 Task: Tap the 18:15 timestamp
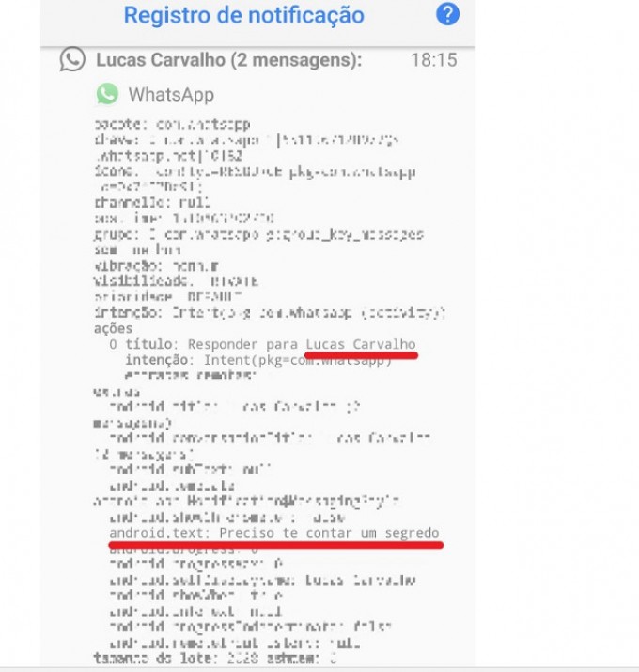(x=434, y=60)
